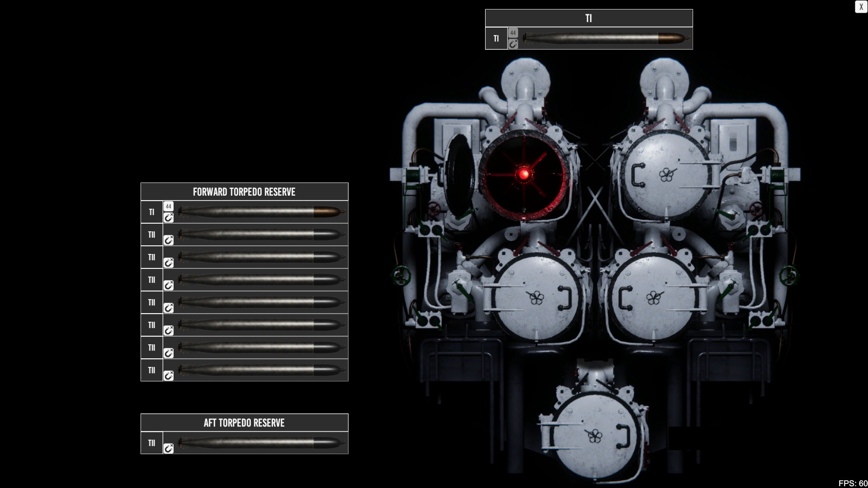This screenshot has width=868, height=488.
Task: Click the 44 badge on reserve TI torpedo
Action: [169, 206]
